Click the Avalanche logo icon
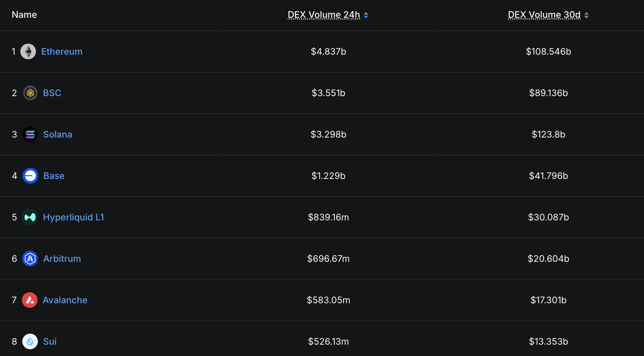Viewport: 644px width, 356px height. pyautogui.click(x=30, y=300)
